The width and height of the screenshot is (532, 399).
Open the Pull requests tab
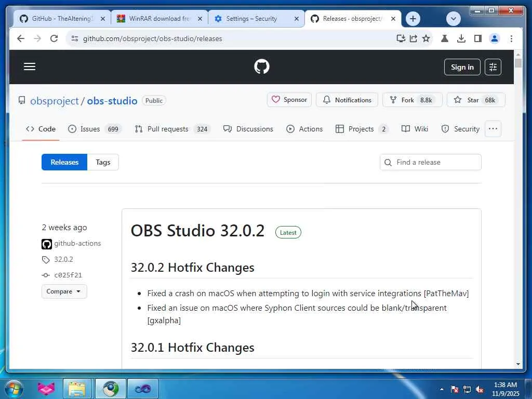(172, 129)
